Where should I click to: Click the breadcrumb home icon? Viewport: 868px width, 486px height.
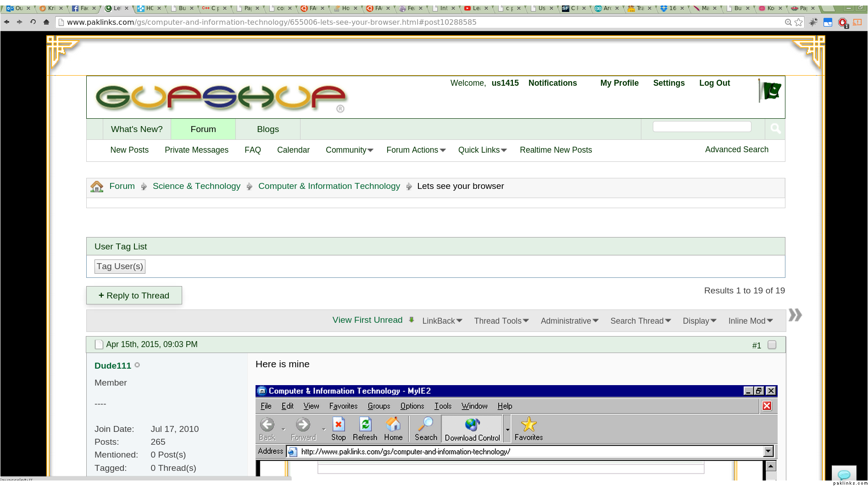97,187
